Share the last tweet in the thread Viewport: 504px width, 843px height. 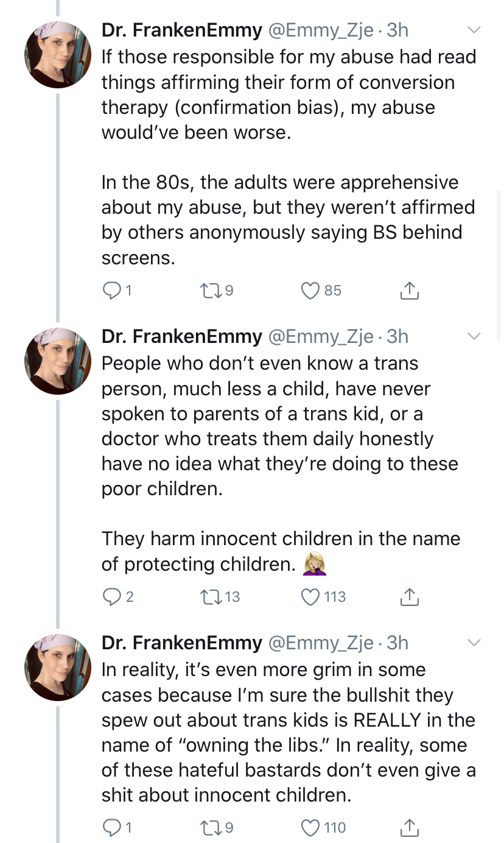point(409,827)
